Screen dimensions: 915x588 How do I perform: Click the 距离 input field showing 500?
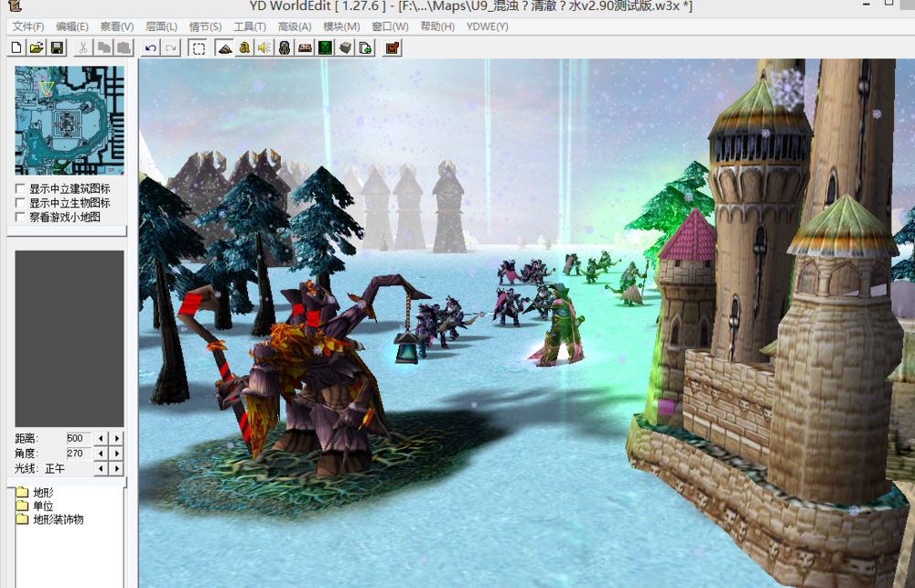79,438
